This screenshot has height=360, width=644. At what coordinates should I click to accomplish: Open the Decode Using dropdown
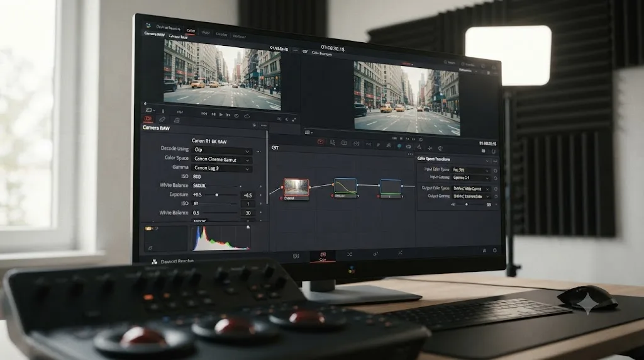point(222,150)
